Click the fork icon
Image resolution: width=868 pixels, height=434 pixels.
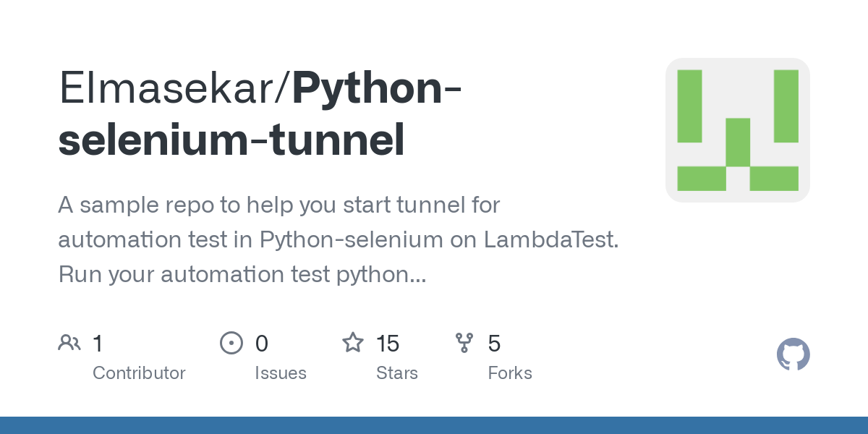[464, 343]
